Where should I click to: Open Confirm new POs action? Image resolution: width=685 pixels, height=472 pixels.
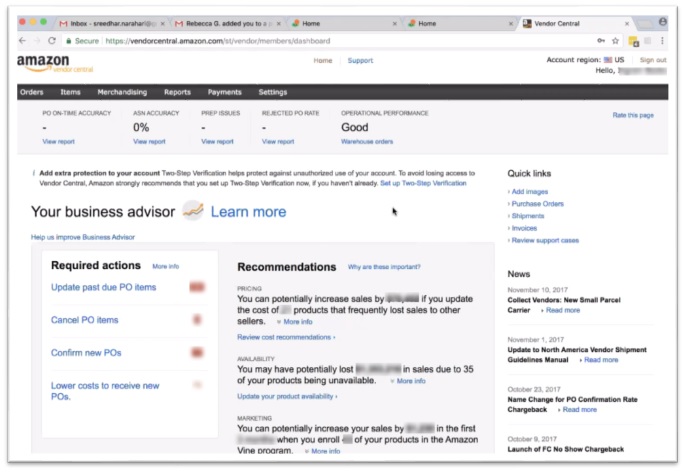tap(86, 353)
